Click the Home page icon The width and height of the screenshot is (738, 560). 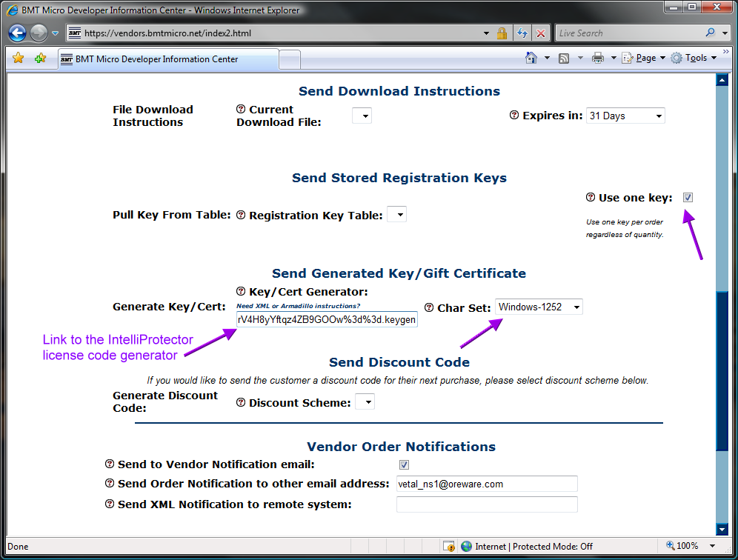click(x=531, y=58)
